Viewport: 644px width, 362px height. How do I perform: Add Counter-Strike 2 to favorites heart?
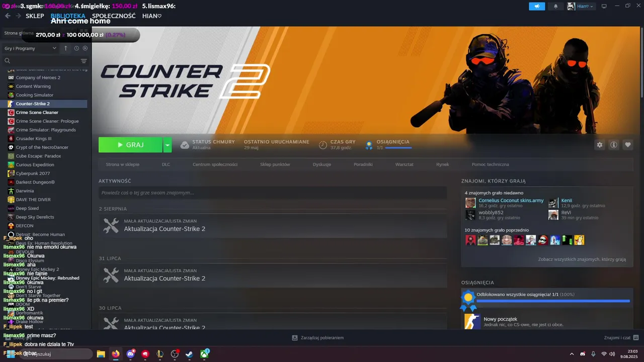pos(628,145)
